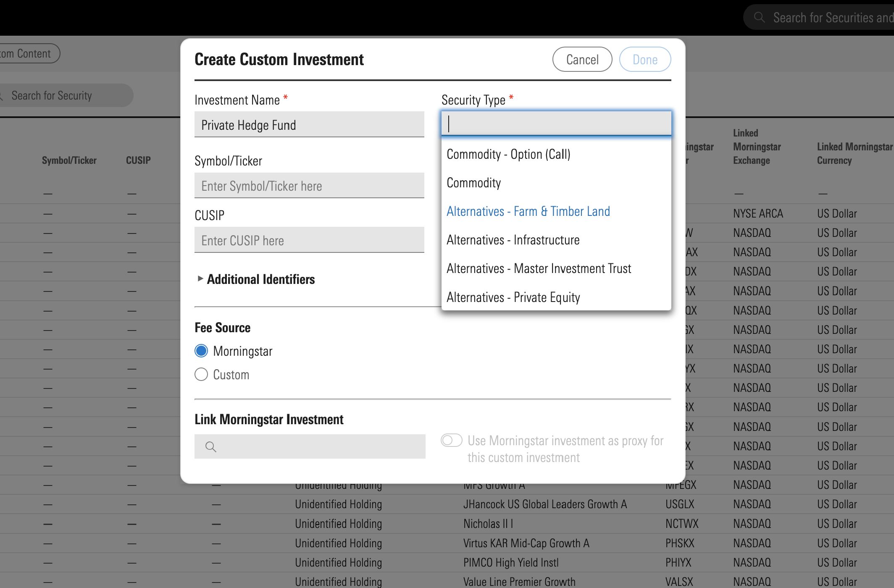The image size is (894, 588).
Task: Pick Alternatives - Master Investment Trust
Action: [539, 268]
